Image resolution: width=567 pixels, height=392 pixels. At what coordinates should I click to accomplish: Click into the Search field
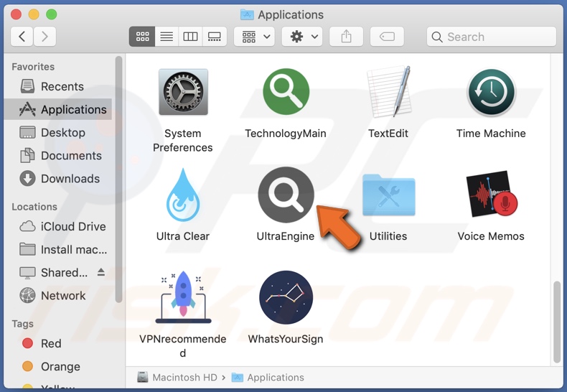(492, 37)
